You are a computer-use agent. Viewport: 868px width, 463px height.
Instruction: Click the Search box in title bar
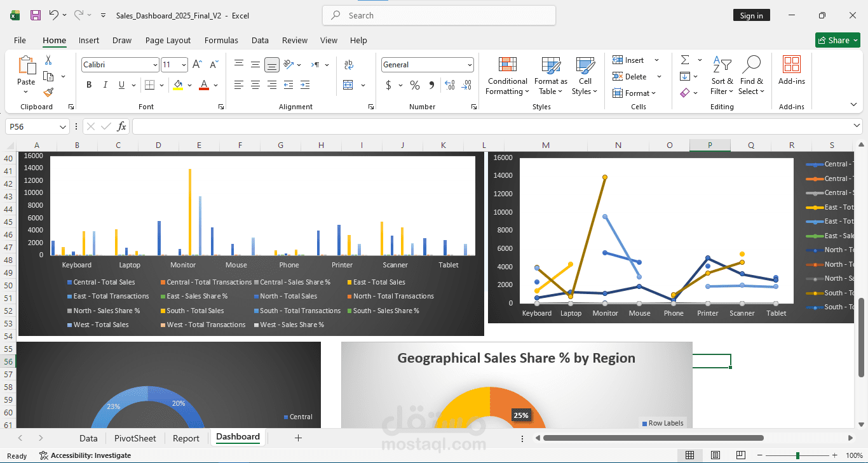tap(439, 15)
